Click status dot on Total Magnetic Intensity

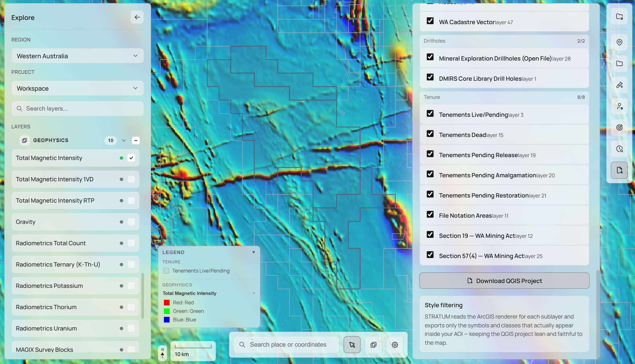[121, 158]
